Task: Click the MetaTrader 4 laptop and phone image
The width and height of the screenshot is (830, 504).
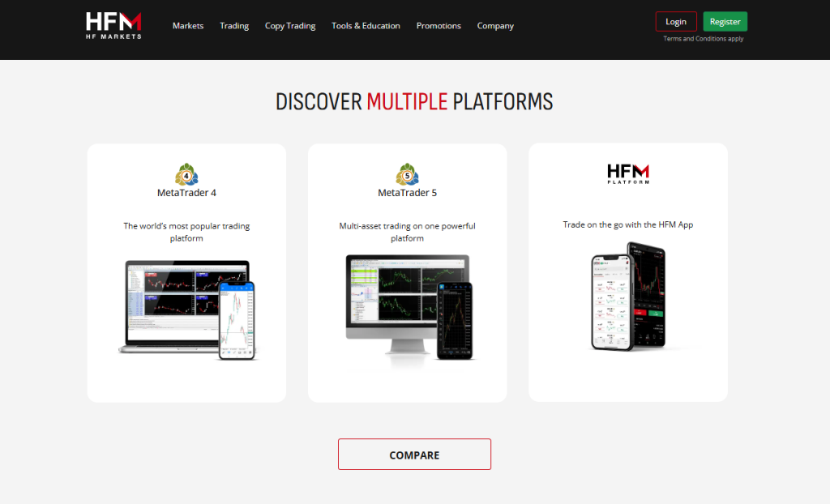Action: click(186, 308)
